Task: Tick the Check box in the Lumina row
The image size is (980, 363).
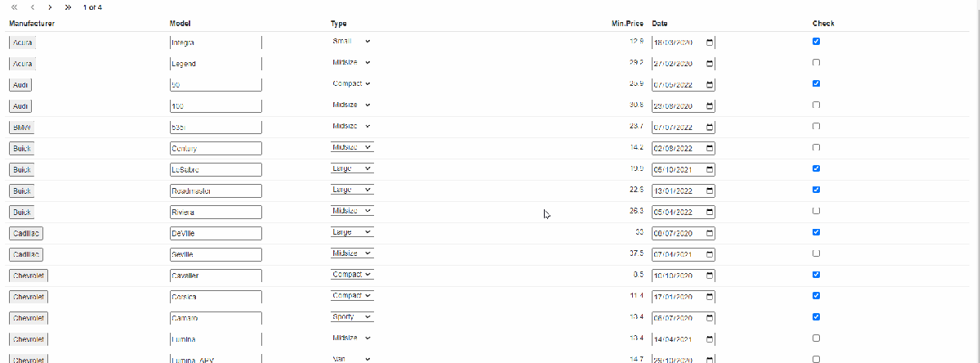Action: 817,338
